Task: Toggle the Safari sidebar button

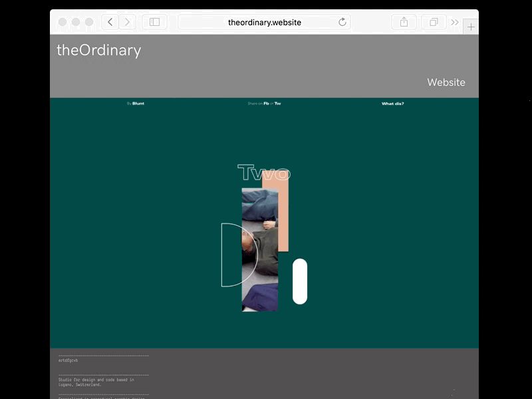Action: [154, 22]
